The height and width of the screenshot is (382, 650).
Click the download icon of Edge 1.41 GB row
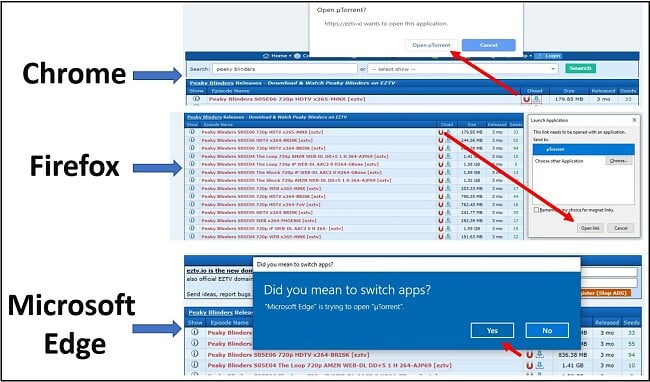click(x=539, y=366)
